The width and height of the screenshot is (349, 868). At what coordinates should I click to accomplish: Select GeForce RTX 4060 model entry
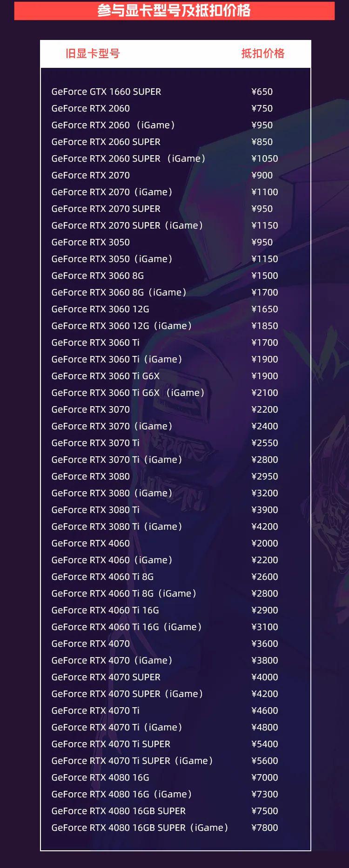click(x=91, y=543)
